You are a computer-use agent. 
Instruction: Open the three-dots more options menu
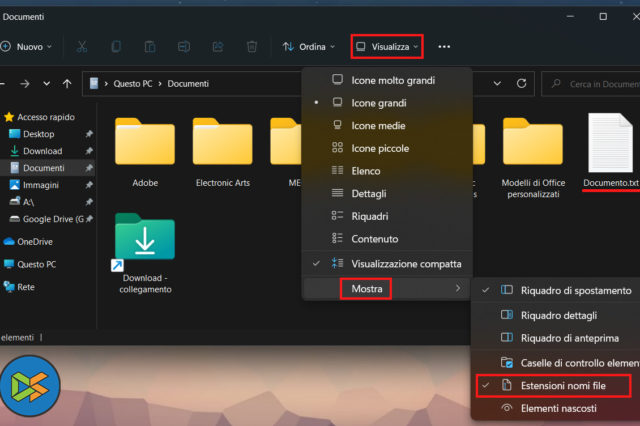[444, 46]
